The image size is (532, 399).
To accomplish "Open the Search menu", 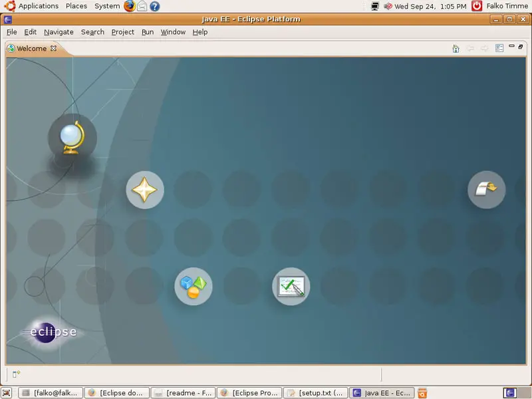I will 92,32.
